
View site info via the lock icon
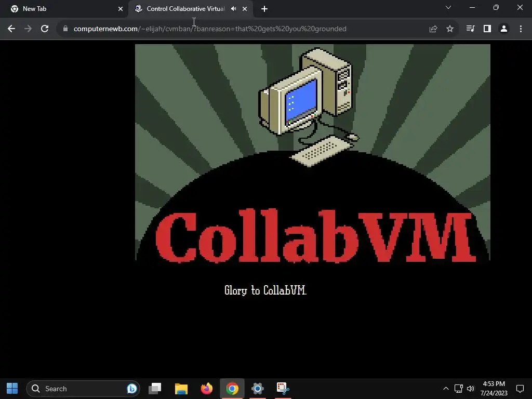65,29
